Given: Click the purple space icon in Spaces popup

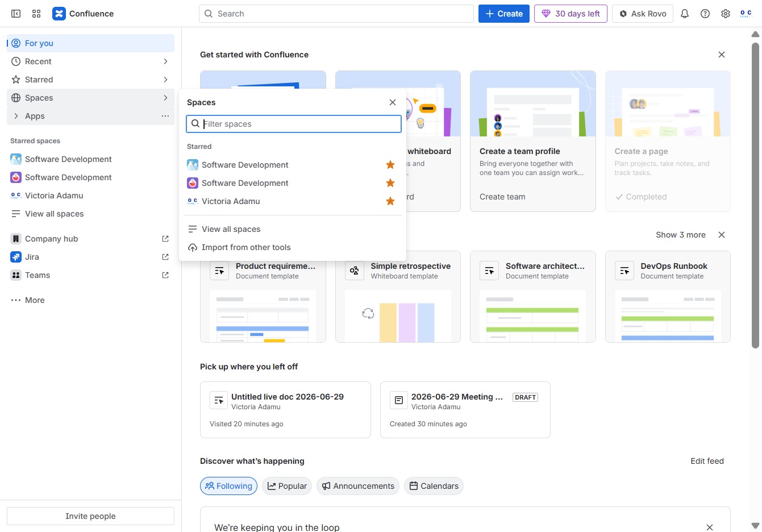Looking at the screenshot, I should pyautogui.click(x=193, y=183).
